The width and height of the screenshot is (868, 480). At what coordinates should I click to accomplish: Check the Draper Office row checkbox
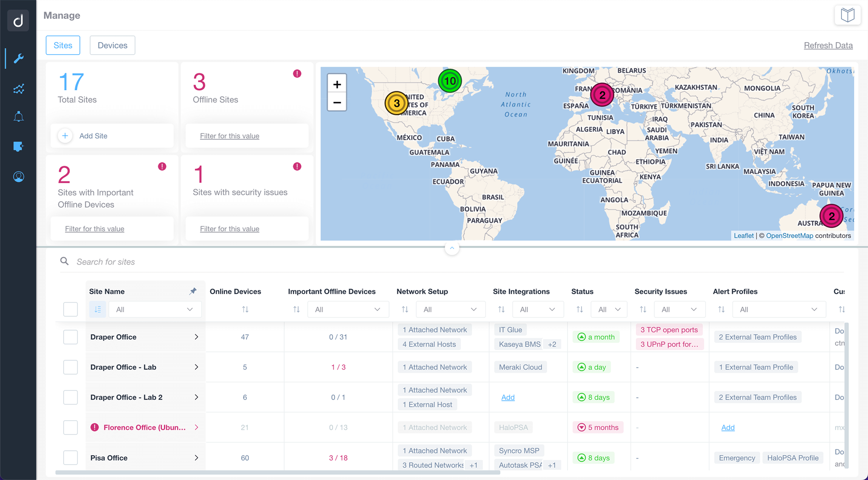(x=70, y=337)
